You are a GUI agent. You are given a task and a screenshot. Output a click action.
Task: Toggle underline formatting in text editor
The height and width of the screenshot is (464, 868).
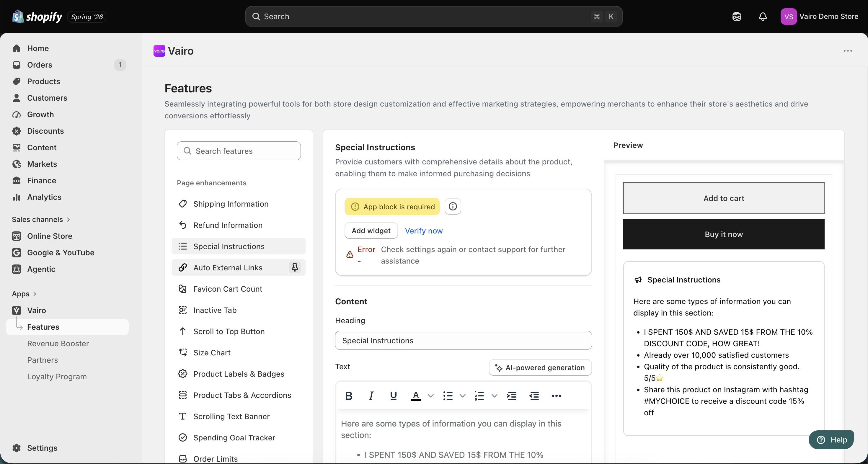(393, 396)
